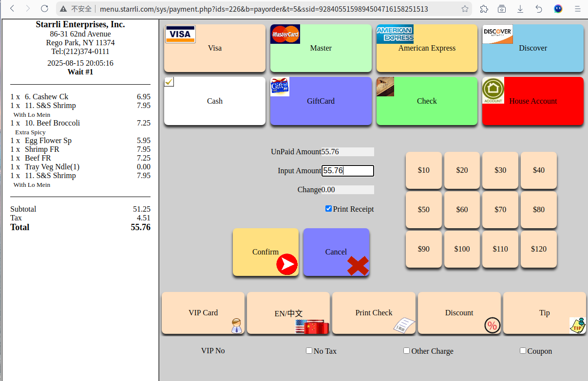
Task: Uncheck the Print Receipt checkbox
Action: click(x=329, y=209)
